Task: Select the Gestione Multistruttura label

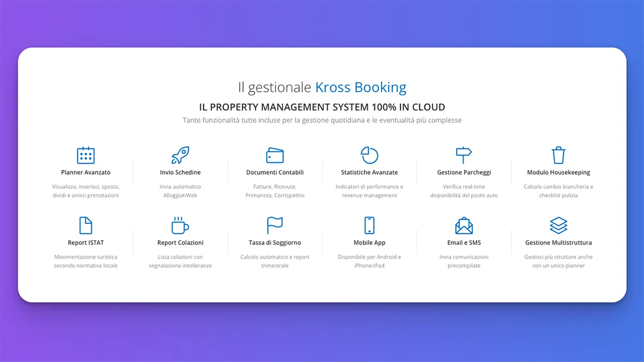Action: click(x=559, y=243)
